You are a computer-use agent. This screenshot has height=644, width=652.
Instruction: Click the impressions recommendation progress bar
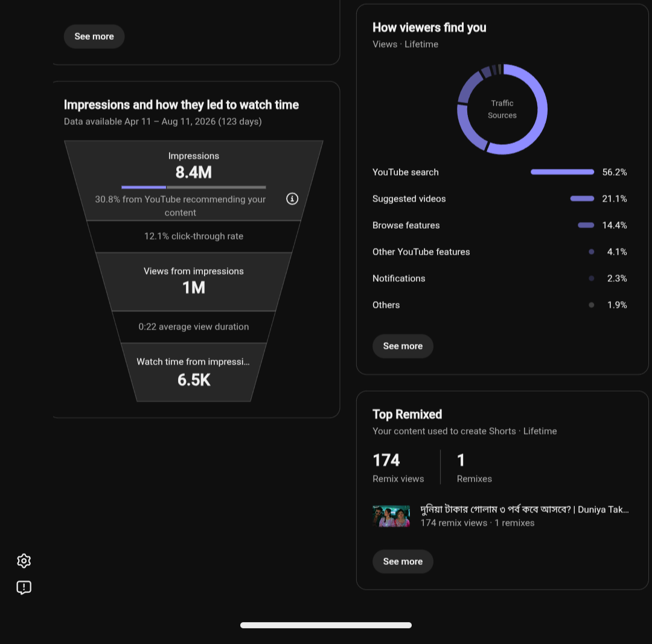(193, 187)
